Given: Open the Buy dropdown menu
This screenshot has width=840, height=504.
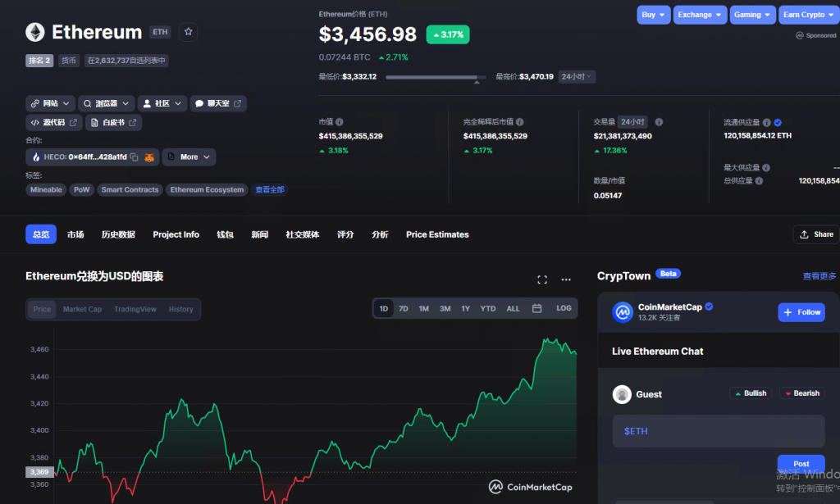Looking at the screenshot, I should click(653, 15).
